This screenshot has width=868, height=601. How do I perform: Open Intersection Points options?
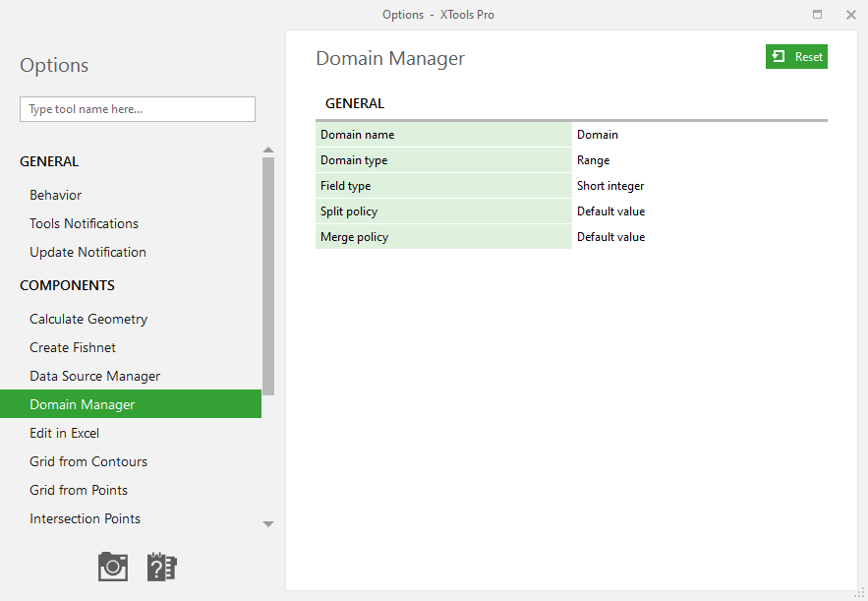(x=85, y=518)
